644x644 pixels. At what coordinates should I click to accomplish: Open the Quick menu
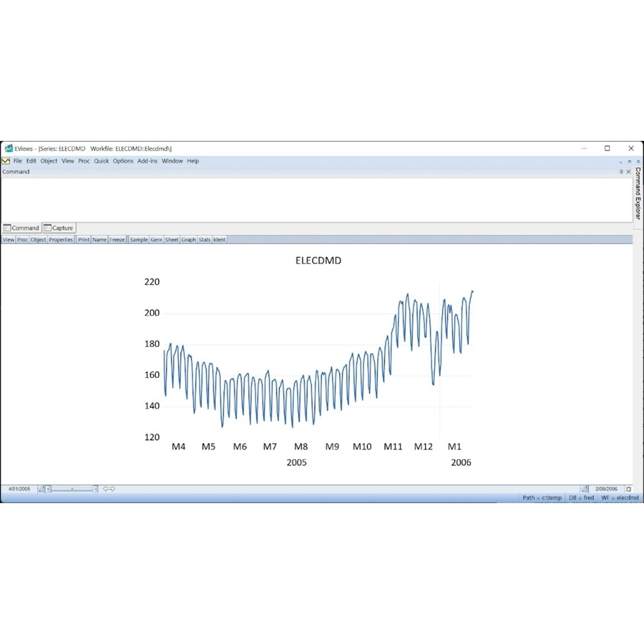[101, 161]
